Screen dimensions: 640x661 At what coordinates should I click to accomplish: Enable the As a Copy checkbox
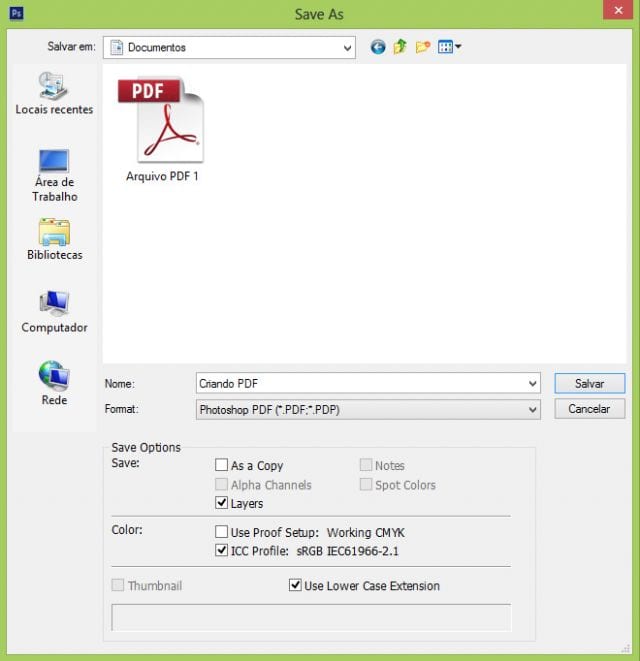221,465
